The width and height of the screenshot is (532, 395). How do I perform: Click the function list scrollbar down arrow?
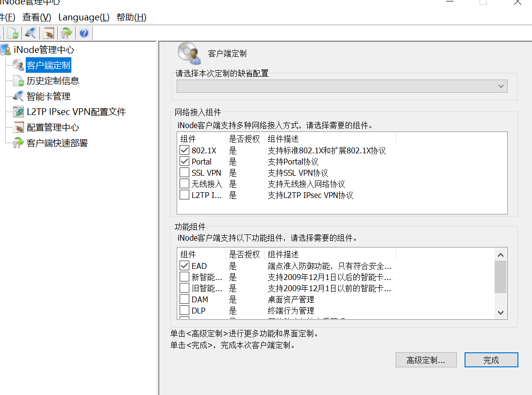[501, 313]
